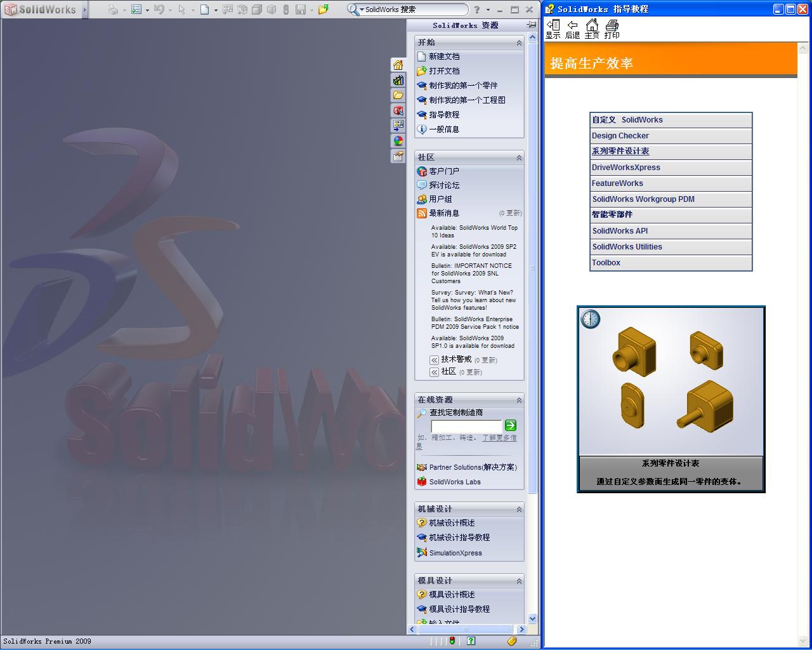This screenshot has width=812, height=650.
Task: Select FeatureWorks tutorial entry
Action: [x=671, y=183]
